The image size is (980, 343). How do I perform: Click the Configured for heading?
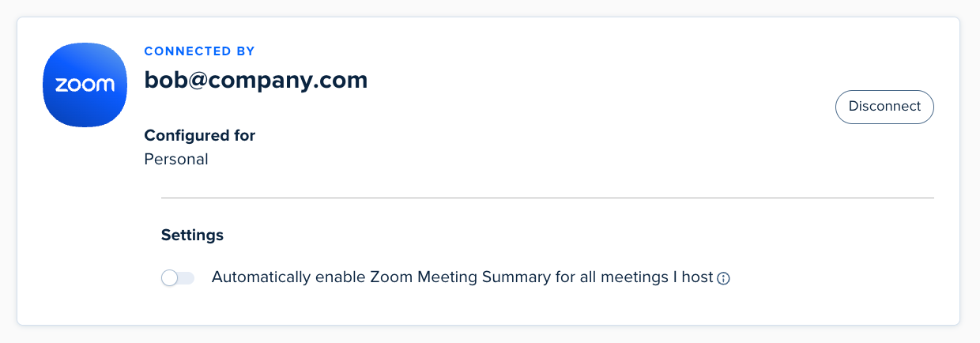[x=200, y=135]
